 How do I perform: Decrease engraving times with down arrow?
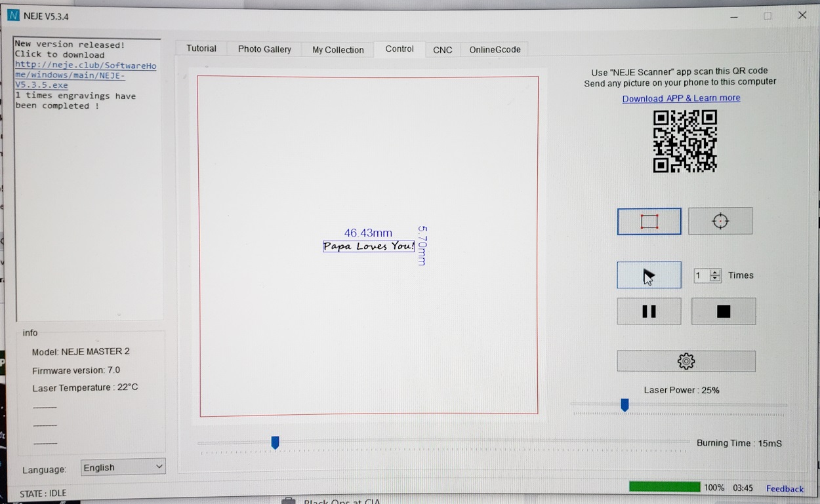[x=715, y=279]
